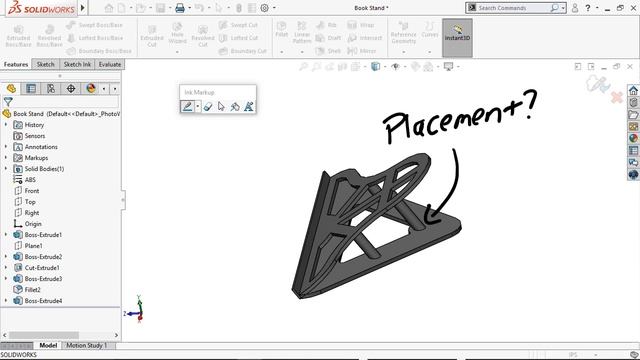Screen dimensions: 640x360
Task: Open the Motion Study 1 tab
Action: click(x=86, y=345)
